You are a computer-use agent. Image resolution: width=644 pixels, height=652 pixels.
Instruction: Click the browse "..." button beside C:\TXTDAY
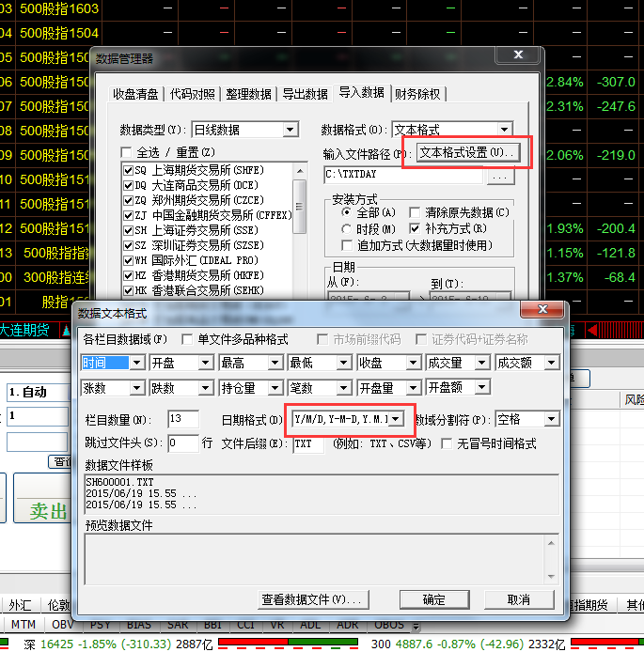(x=500, y=176)
